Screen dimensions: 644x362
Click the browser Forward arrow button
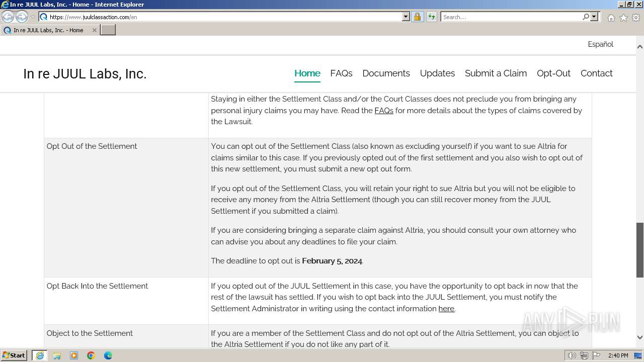point(22,17)
